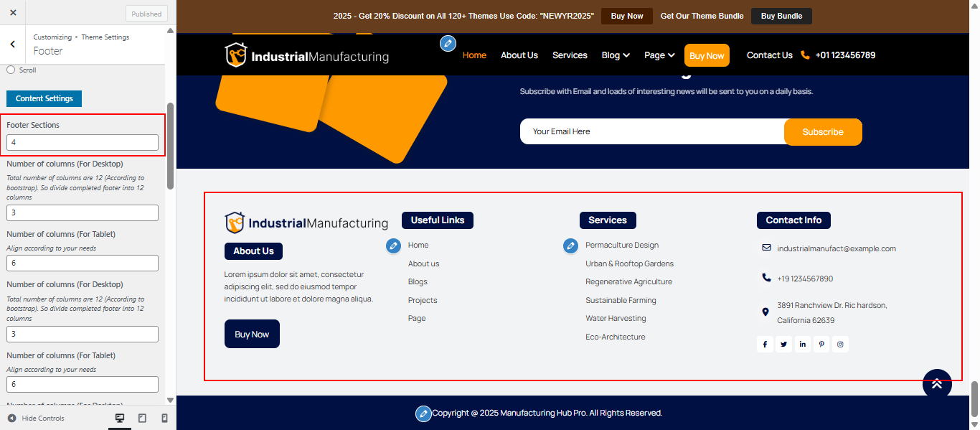This screenshot has height=430, width=980.
Task: Click the Theme Settings breadcrumb text
Action: point(105,37)
